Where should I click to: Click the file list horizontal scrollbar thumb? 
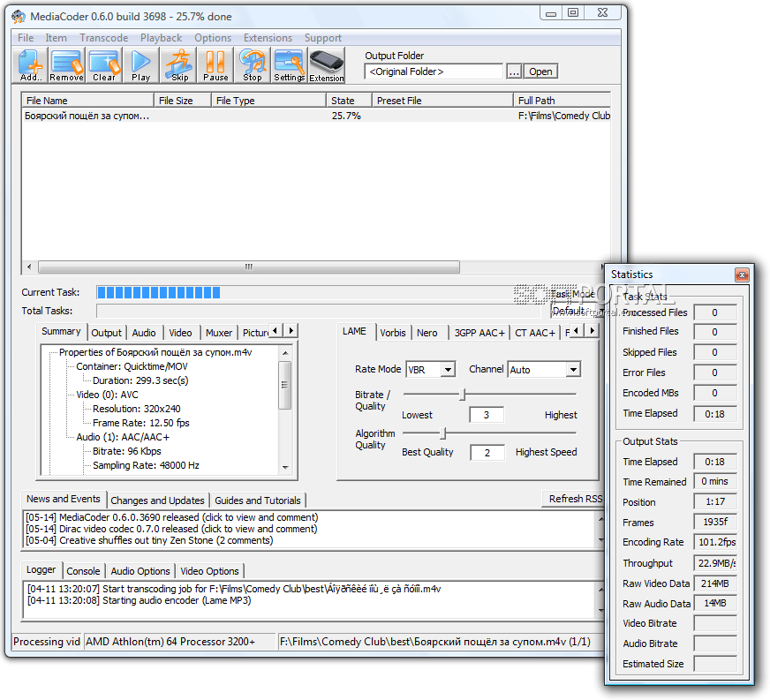[x=249, y=267]
